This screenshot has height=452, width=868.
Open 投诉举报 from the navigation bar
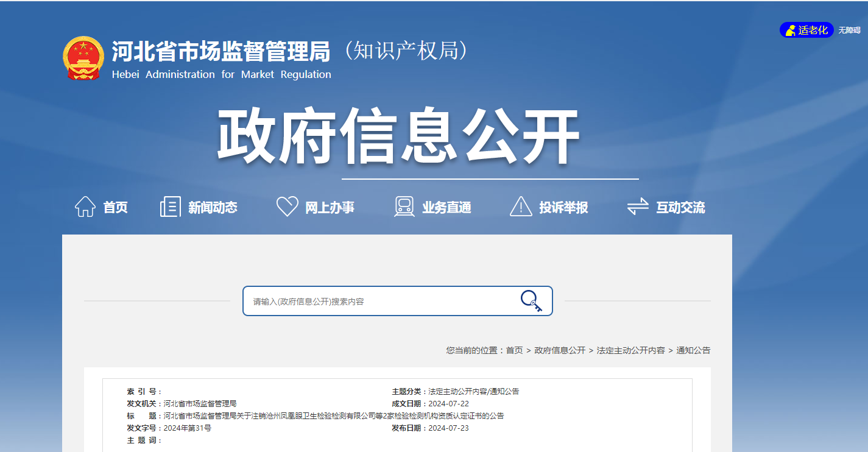point(563,208)
